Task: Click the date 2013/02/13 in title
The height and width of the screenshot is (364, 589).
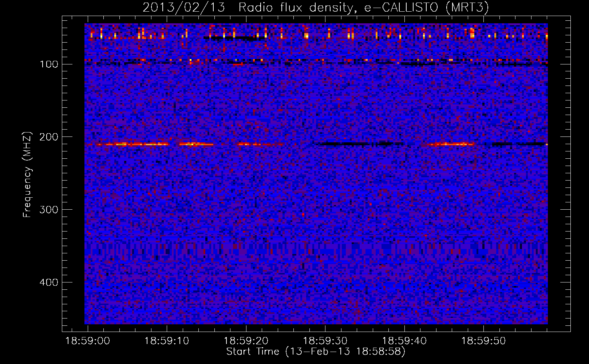Action: click(x=184, y=7)
